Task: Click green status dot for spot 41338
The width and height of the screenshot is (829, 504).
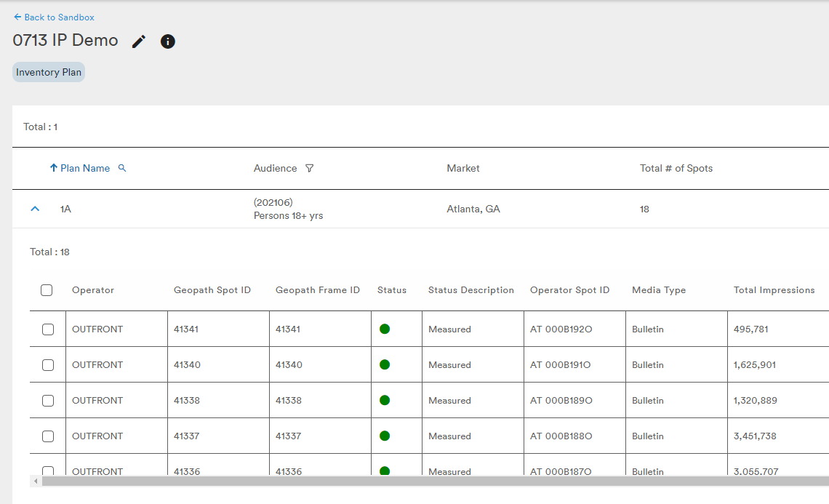Action: pos(385,400)
